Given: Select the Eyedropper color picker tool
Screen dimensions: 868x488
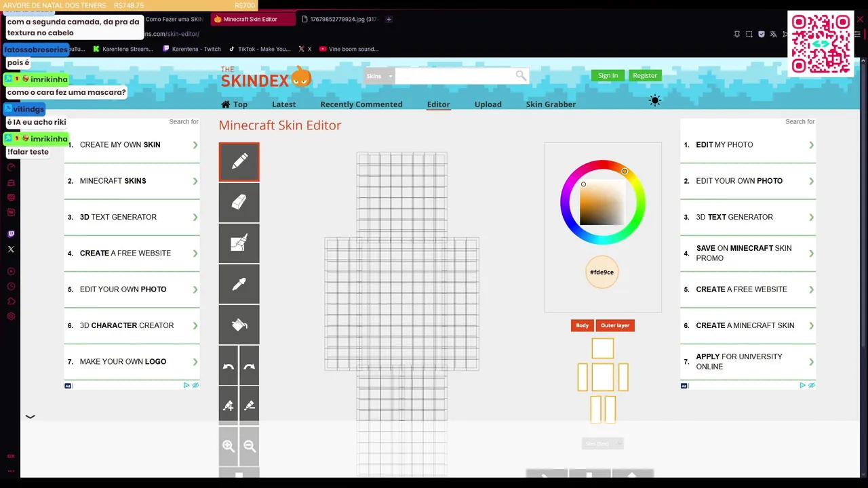Looking at the screenshot, I should (239, 284).
